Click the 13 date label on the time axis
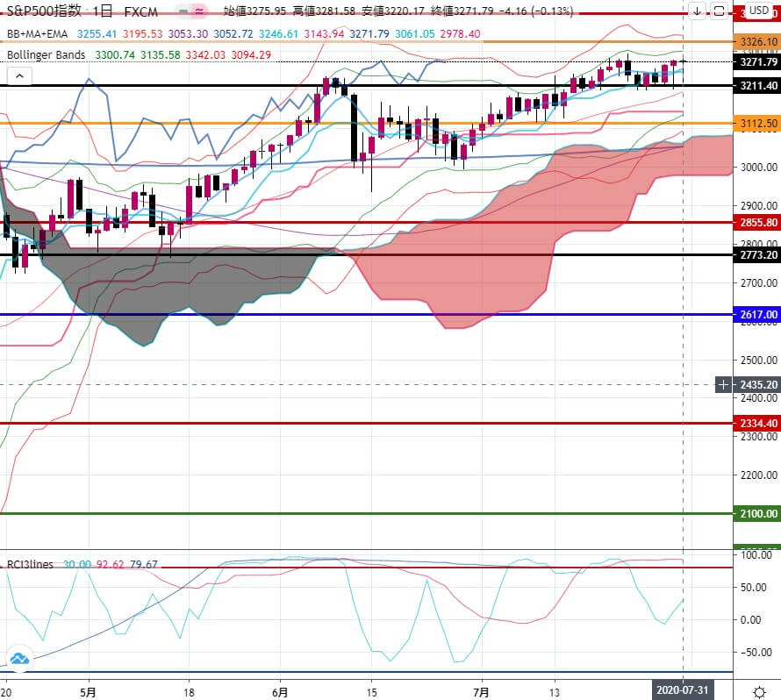Viewport: 781px width, 700px height. click(555, 692)
